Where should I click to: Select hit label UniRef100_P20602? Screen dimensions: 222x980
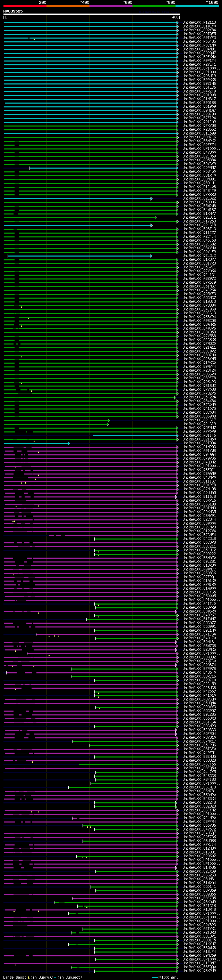click(x=199, y=856)
